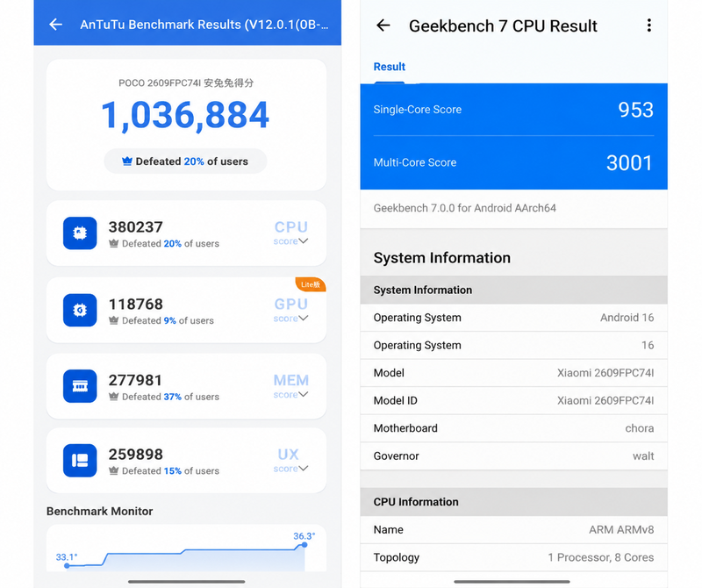702x588 pixels.
Task: Tap the home gesture bar under AnTuTu
Action: 186,582
